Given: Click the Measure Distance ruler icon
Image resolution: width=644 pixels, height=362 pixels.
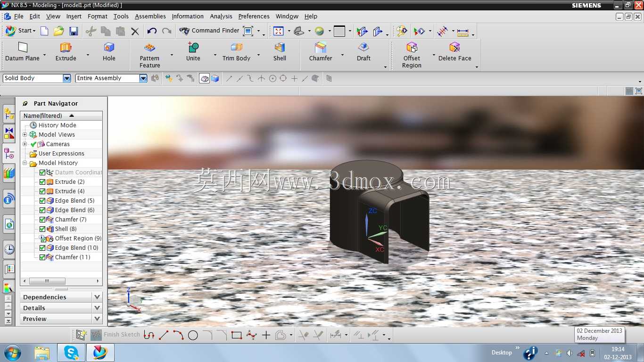Looking at the screenshot, I should coord(463,32).
